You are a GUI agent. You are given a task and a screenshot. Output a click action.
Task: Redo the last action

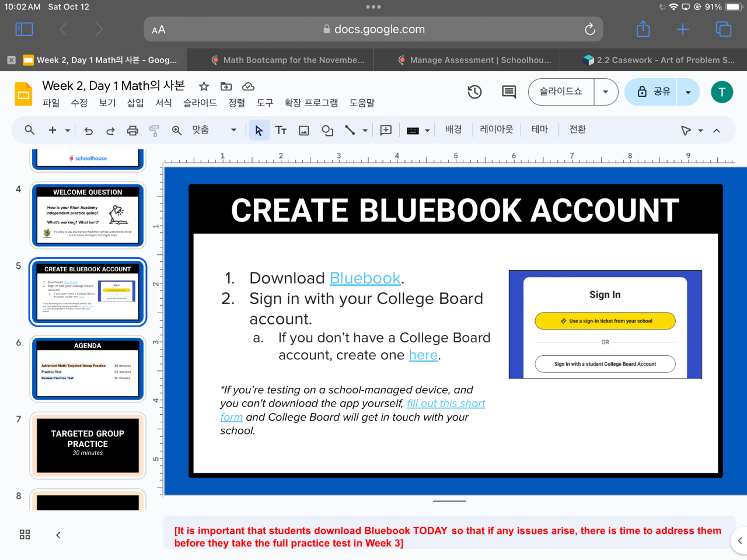pyautogui.click(x=110, y=131)
